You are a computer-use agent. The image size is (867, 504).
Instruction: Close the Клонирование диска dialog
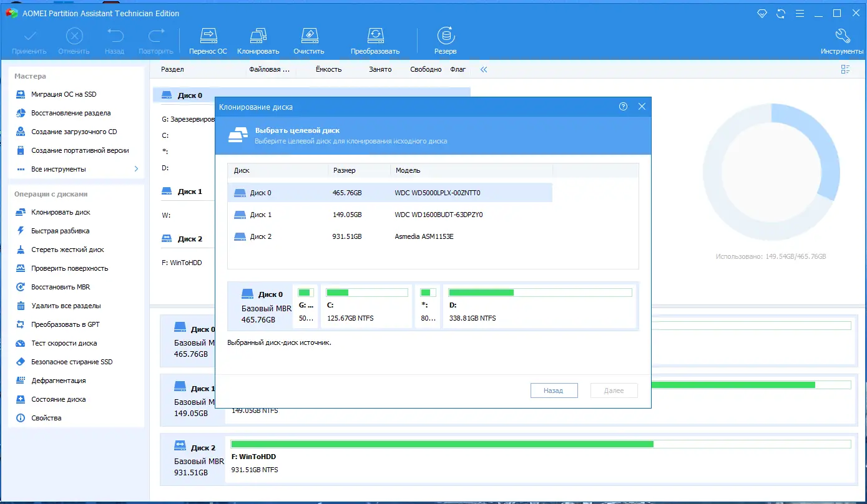click(642, 107)
